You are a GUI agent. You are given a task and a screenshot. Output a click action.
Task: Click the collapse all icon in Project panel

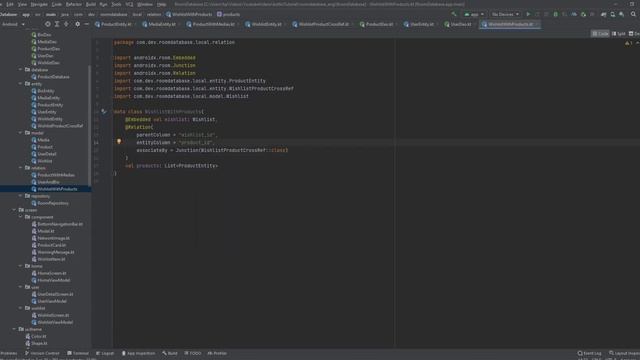click(66, 24)
